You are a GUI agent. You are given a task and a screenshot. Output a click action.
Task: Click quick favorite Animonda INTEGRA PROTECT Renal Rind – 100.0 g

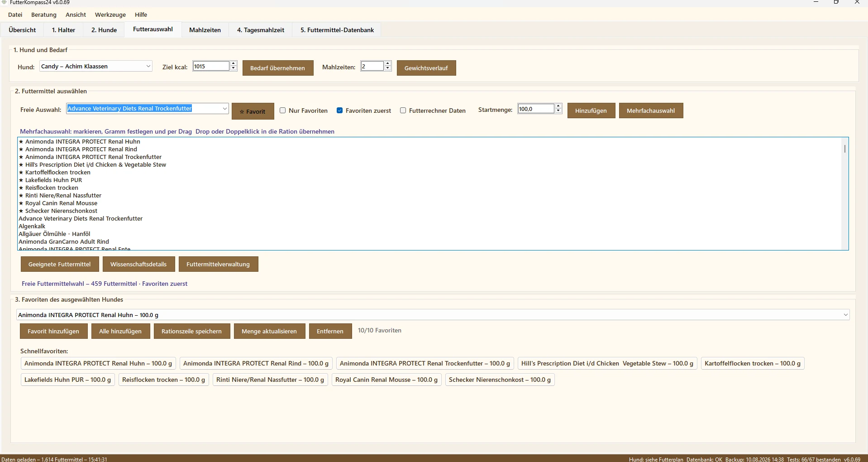[x=256, y=363]
